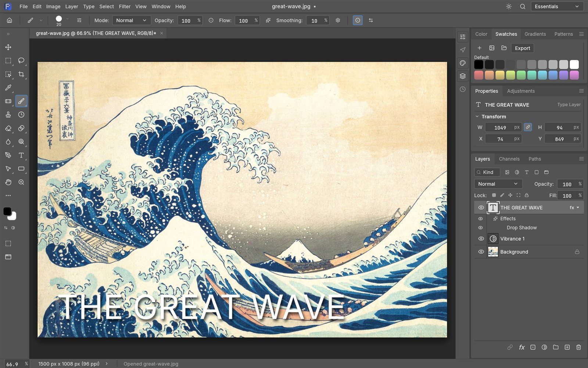Hide the Vibrance 1 layer
This screenshot has width=588, height=368.
[x=481, y=239]
